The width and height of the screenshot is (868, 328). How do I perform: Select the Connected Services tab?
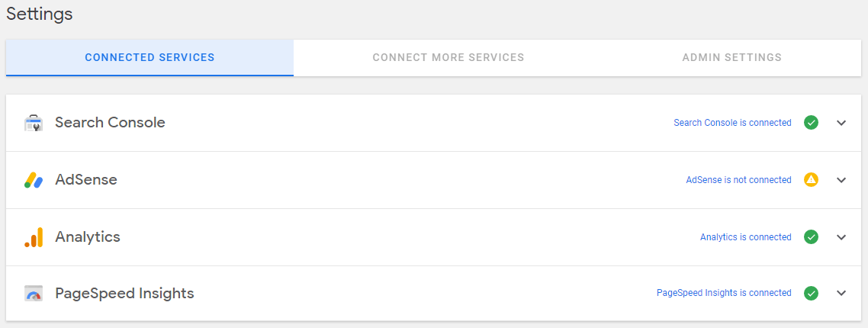point(149,57)
